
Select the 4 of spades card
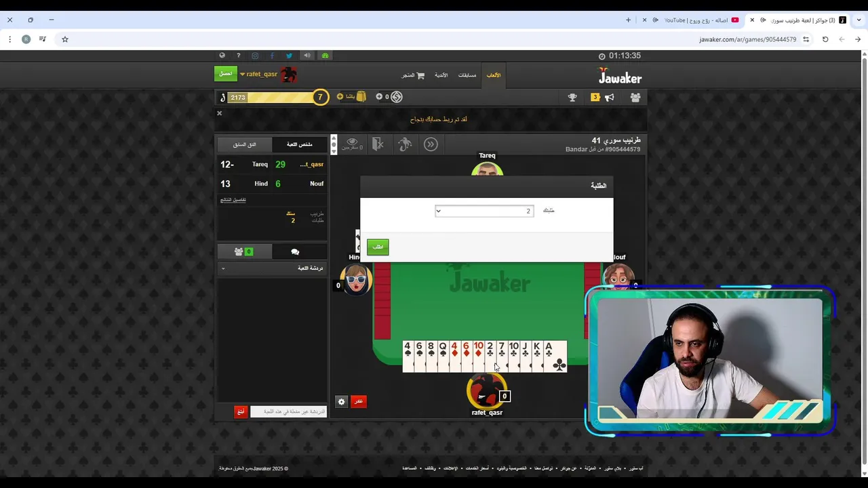408,357
